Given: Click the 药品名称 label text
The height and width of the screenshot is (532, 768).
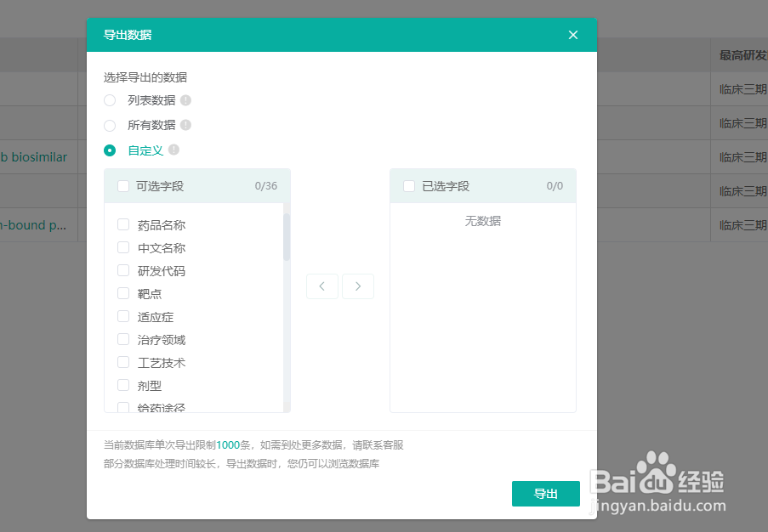Looking at the screenshot, I should [162, 225].
